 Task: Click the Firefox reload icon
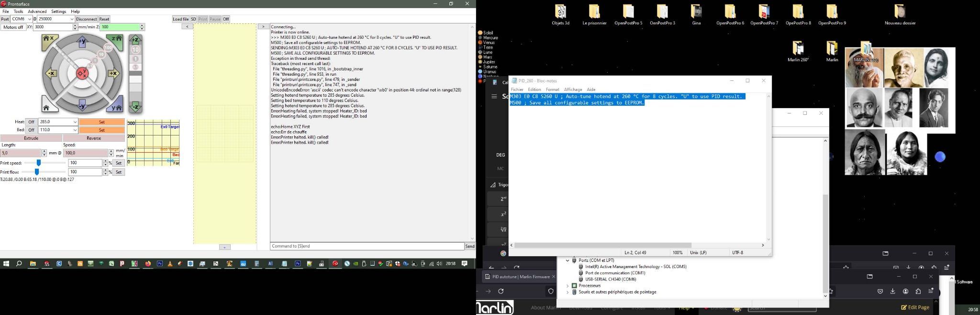point(501,291)
